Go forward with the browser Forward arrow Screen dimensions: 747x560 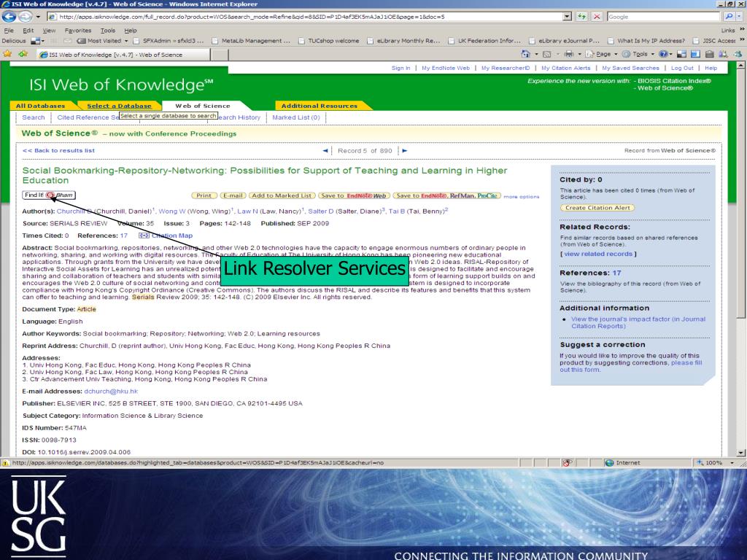point(26,17)
